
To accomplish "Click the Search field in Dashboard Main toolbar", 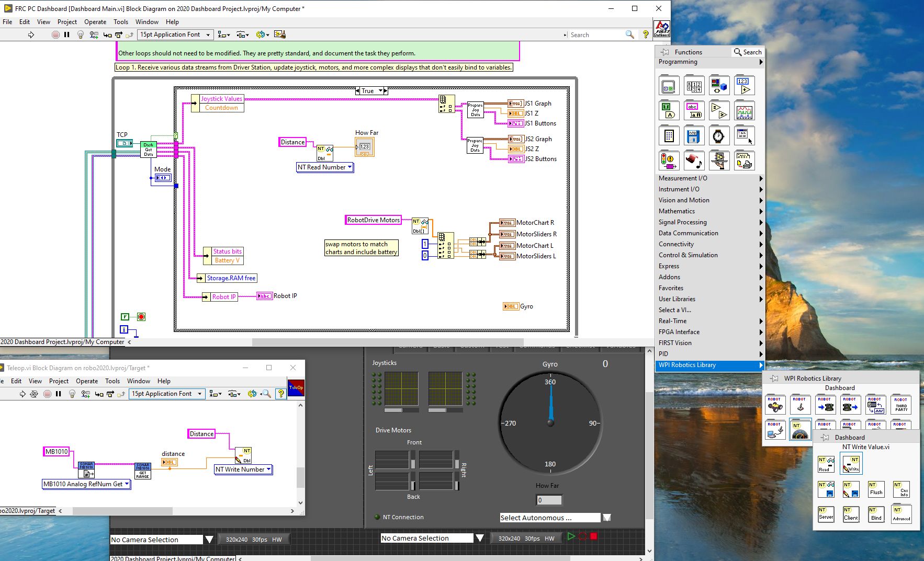I will [596, 35].
